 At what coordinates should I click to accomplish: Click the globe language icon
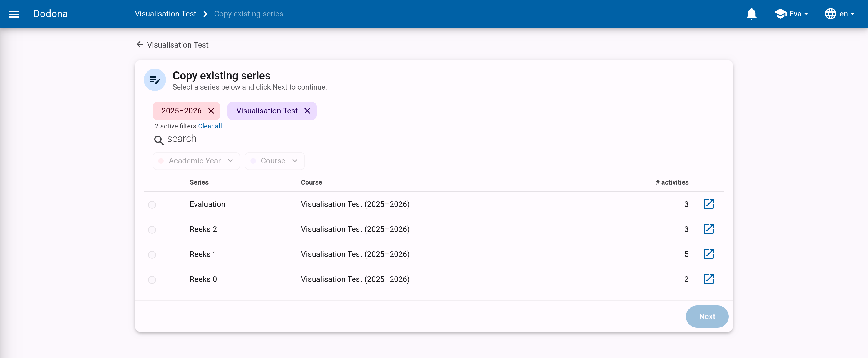click(x=830, y=14)
